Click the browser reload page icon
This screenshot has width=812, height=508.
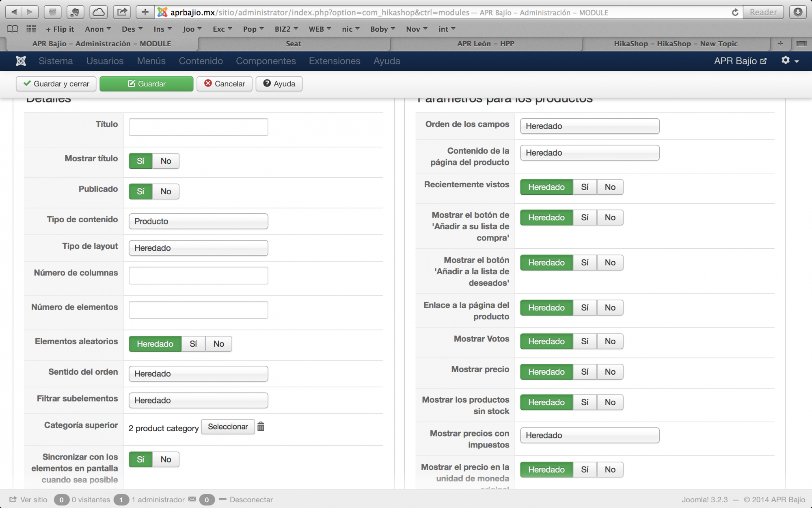735,12
